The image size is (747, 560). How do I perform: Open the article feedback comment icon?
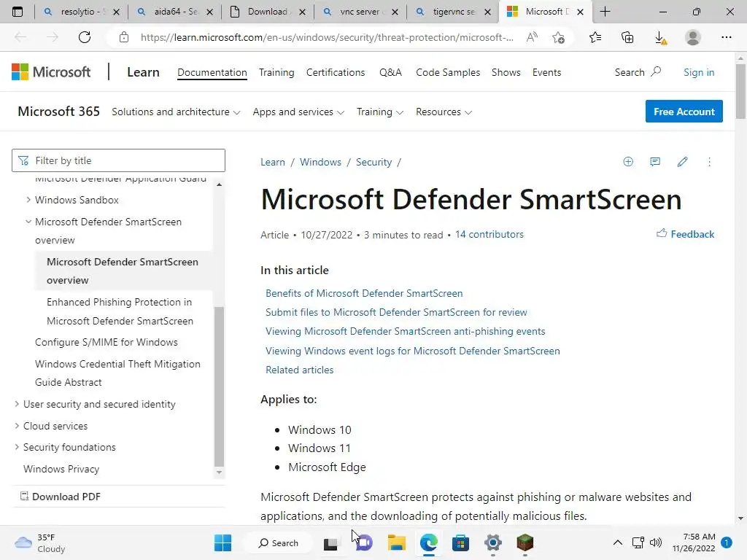coord(655,162)
